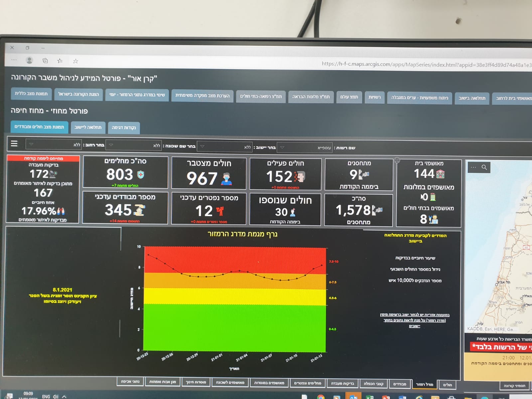Open the browser favorites list icon
Screen dimensions: 532x399
click(60, 61)
